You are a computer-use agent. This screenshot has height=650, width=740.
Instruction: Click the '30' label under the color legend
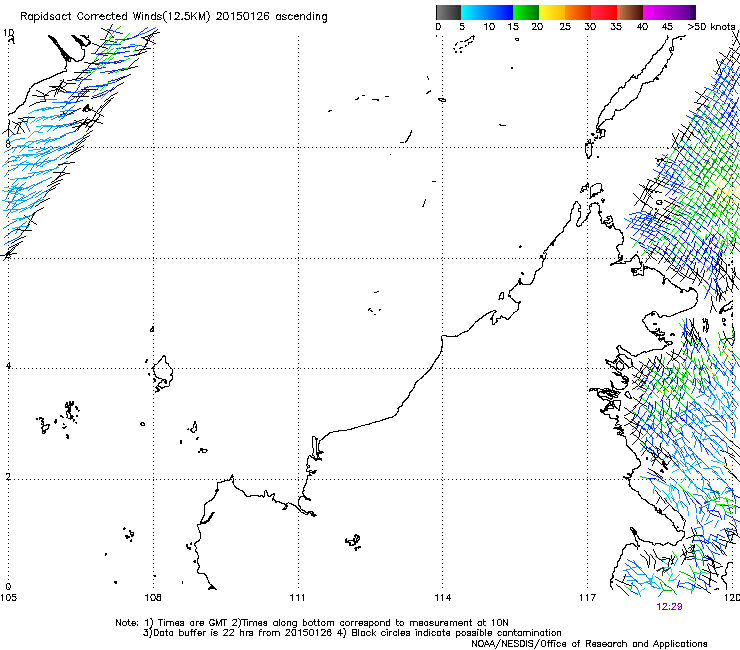coord(590,27)
